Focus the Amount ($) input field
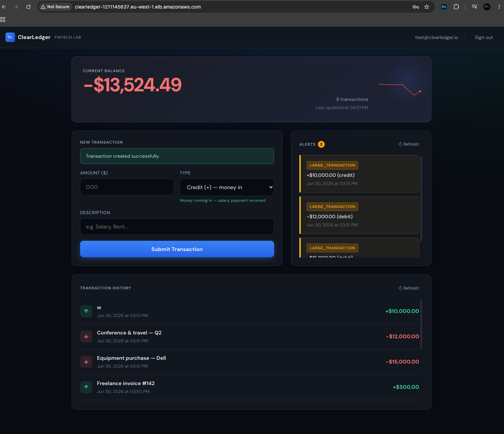The height and width of the screenshot is (434, 504). click(x=127, y=187)
